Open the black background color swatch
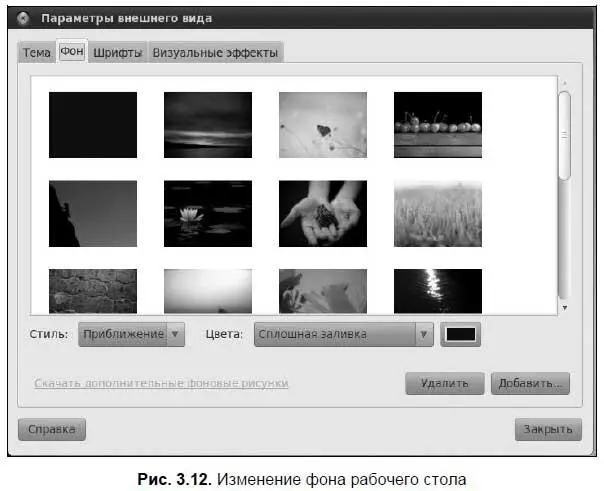This screenshot has width=604, height=491. pos(461,334)
